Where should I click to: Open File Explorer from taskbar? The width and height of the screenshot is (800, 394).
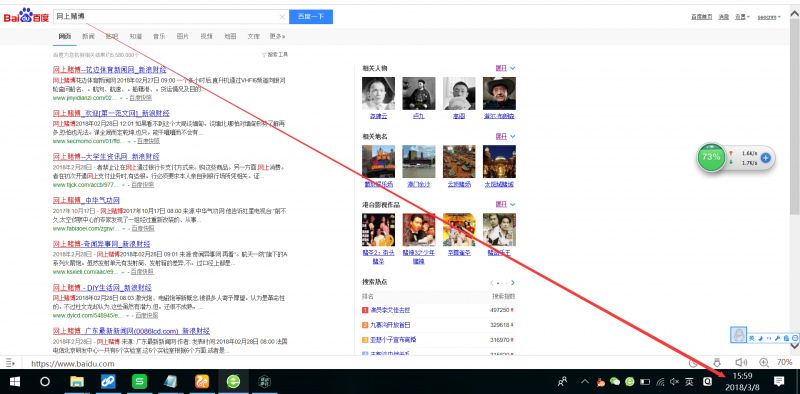point(77,381)
